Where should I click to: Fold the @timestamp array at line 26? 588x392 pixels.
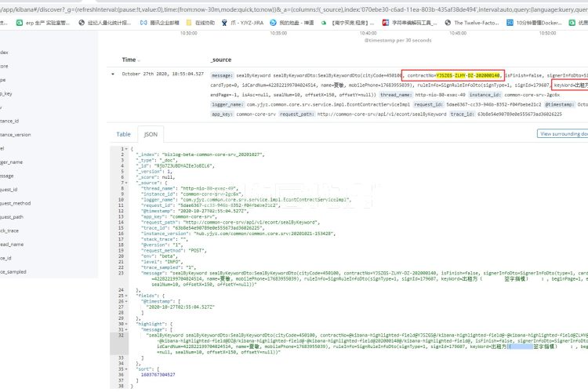[x=127, y=301]
